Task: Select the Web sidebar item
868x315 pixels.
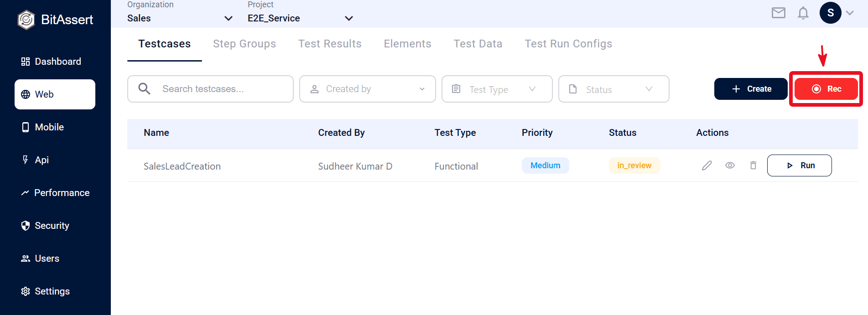Action: 55,94
